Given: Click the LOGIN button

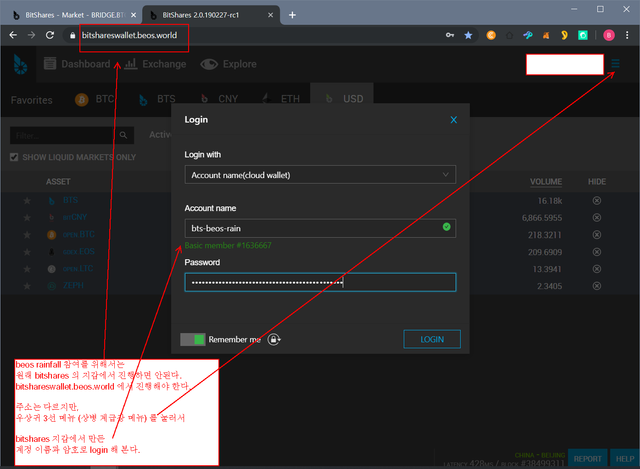Looking at the screenshot, I should 432,339.
